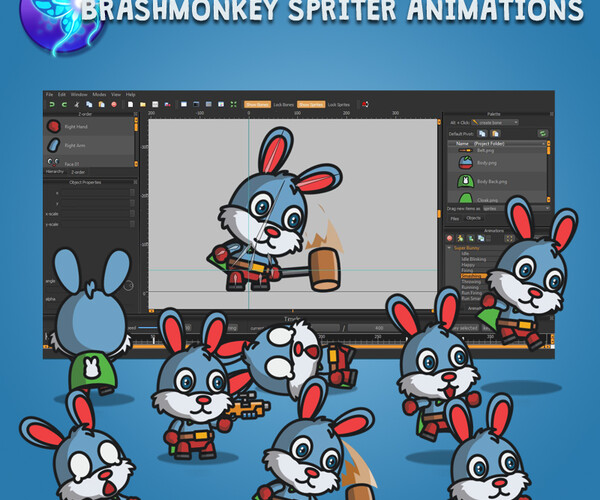
Task: Click Default Pivot copy icon in Palette
Action: pos(483,134)
